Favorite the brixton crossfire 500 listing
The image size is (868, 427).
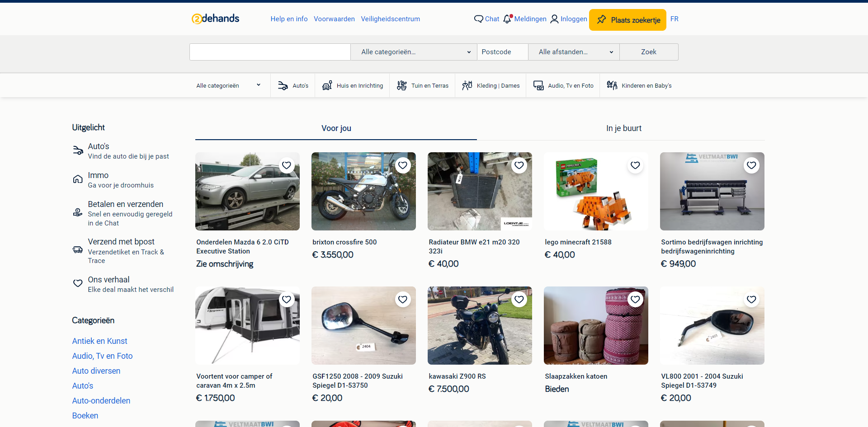tap(403, 165)
